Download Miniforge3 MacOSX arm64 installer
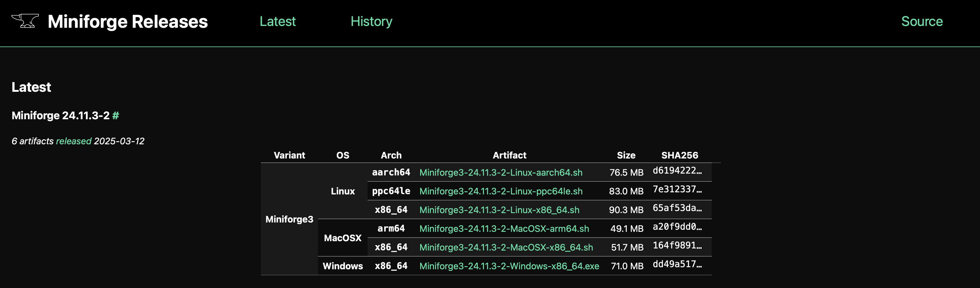Viewport: 980px width, 288px height. [x=504, y=229]
